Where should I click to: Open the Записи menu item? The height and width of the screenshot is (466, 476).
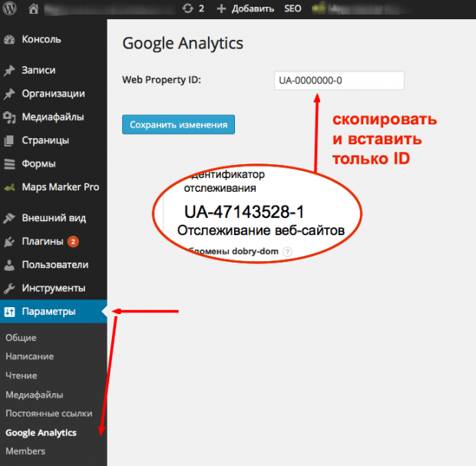click(x=38, y=70)
